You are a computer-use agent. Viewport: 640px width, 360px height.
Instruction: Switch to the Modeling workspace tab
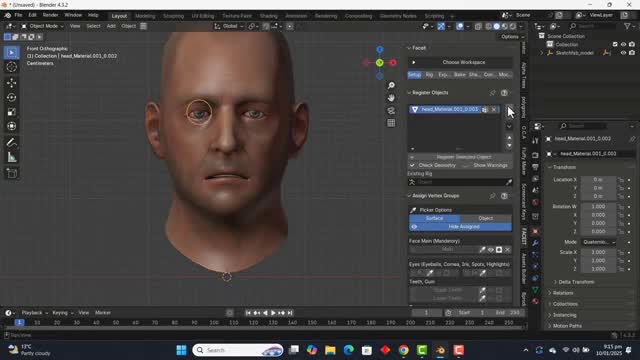(x=145, y=16)
